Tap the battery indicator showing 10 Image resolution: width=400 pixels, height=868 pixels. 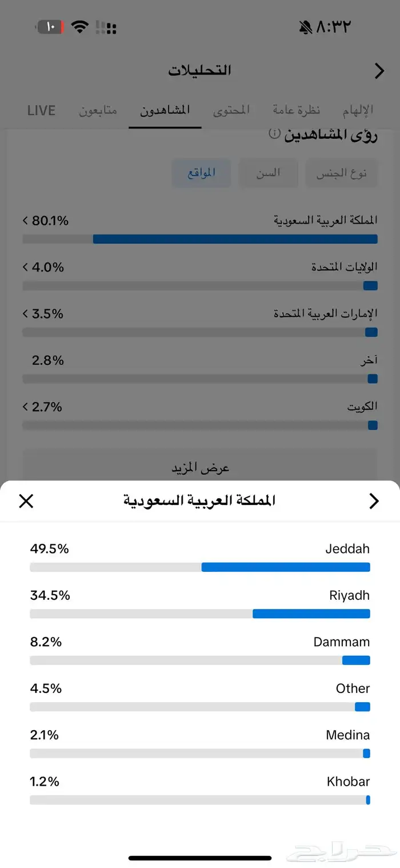click(49, 26)
